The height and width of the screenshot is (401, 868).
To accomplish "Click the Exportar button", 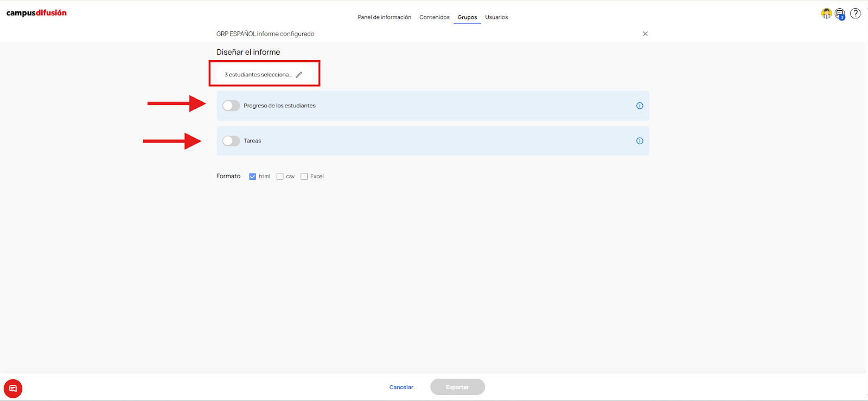I will pos(457,387).
